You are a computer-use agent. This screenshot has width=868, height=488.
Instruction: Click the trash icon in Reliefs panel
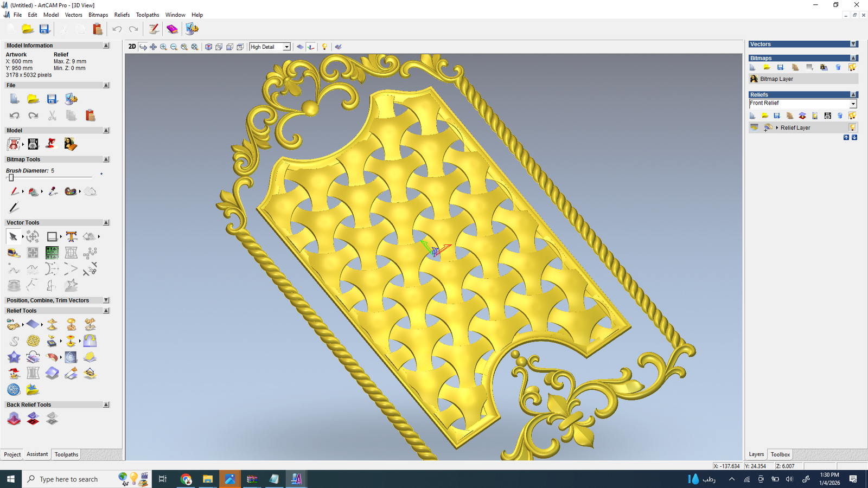(840, 115)
